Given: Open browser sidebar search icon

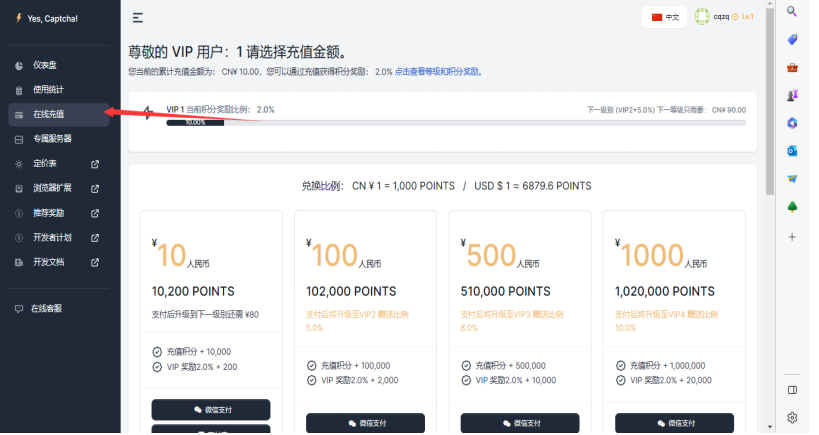Looking at the screenshot, I should point(792,11).
